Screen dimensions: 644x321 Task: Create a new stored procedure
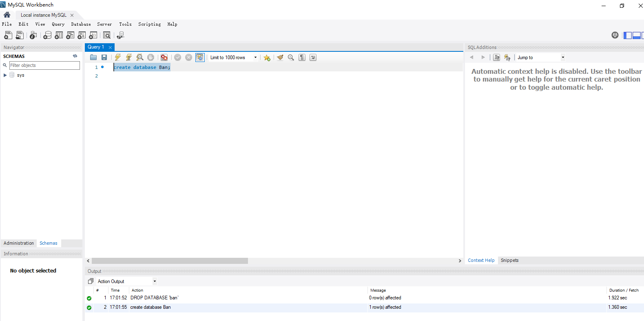(x=82, y=35)
